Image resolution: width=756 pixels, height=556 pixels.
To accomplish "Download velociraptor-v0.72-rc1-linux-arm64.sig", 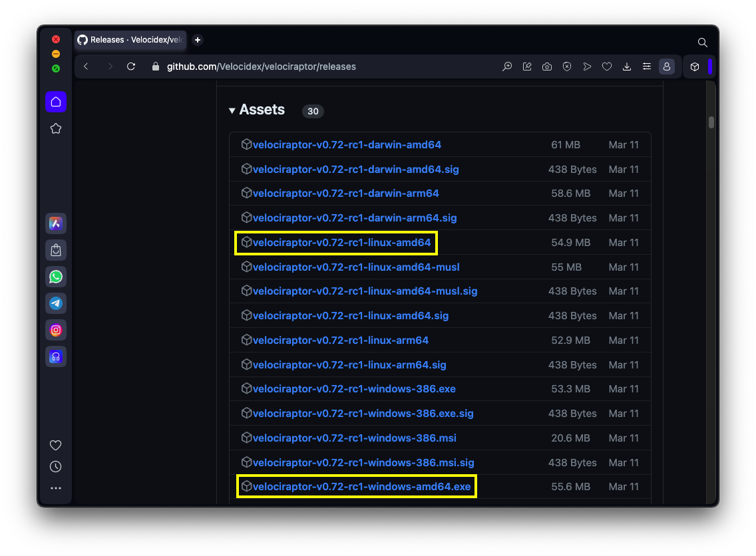I will tap(349, 364).
